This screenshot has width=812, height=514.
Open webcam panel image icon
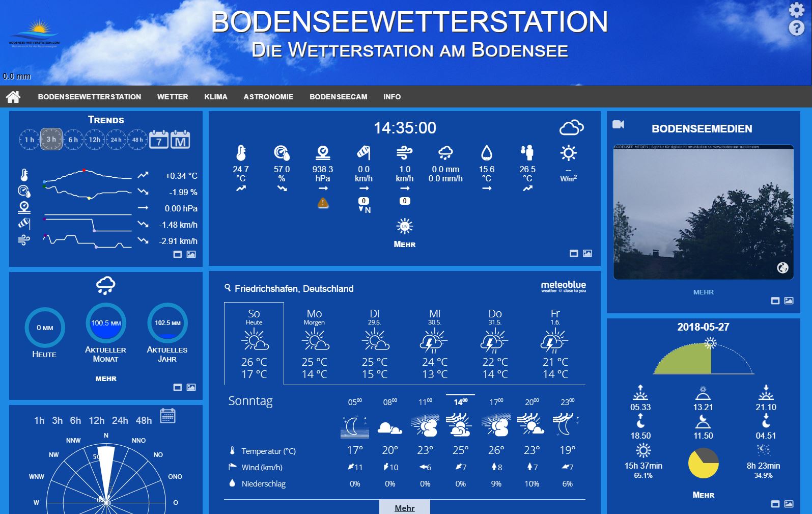coord(789,301)
